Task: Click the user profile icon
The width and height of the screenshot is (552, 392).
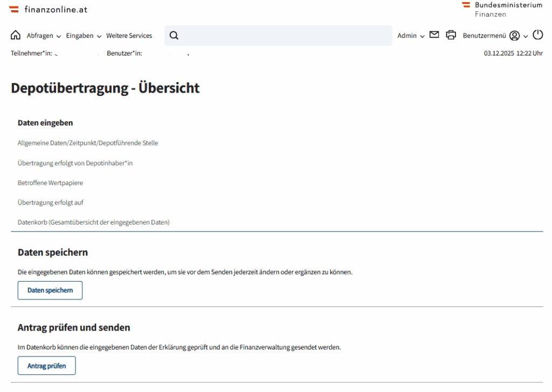Action: 514,36
